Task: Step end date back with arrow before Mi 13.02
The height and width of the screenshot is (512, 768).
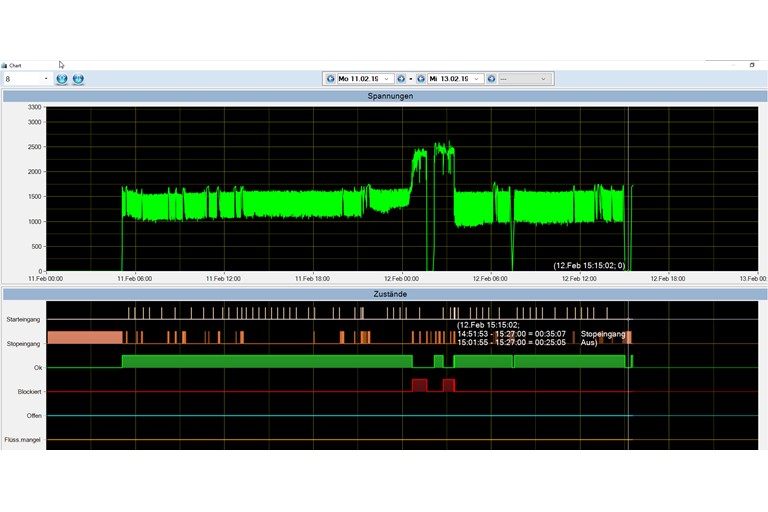Action: 421,79
